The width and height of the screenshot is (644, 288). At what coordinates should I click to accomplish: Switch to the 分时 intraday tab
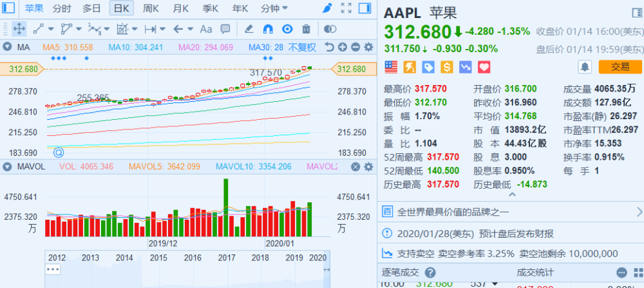pyautogui.click(x=62, y=8)
